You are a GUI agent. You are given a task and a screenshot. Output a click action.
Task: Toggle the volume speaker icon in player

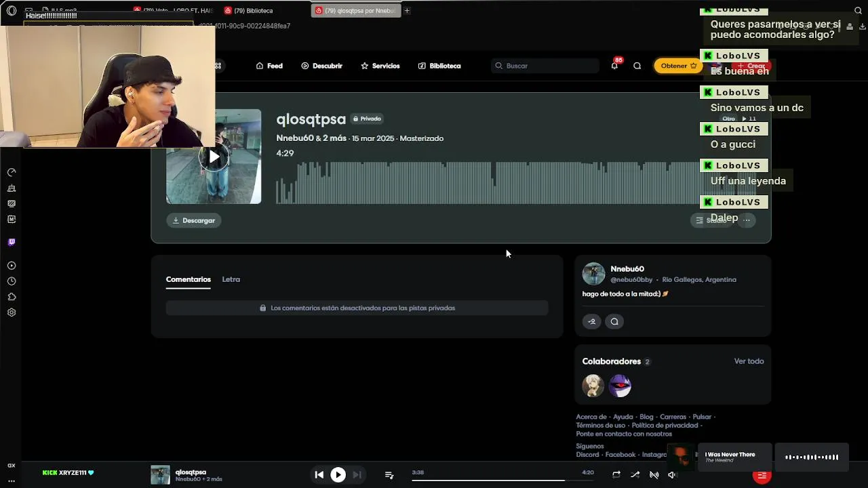click(x=672, y=475)
